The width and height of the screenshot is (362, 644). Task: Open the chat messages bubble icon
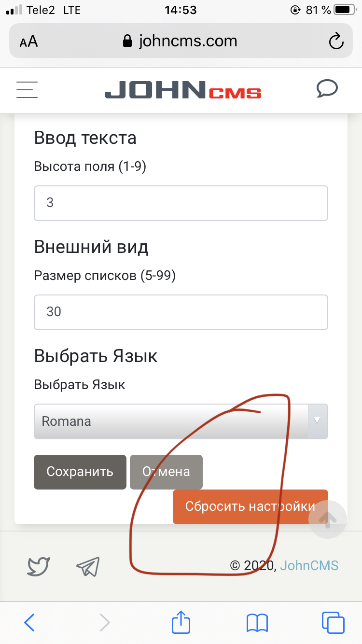(x=327, y=89)
